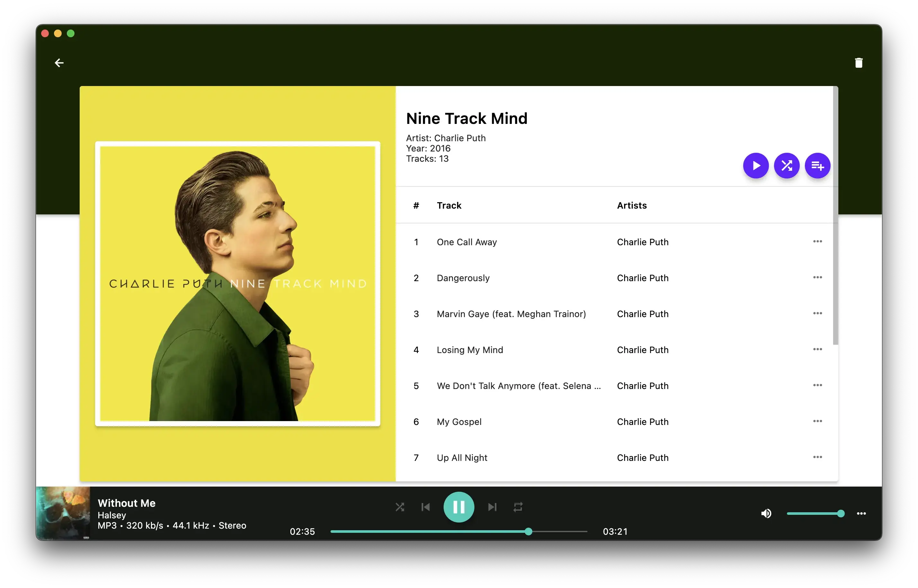Toggle shuffle mode in the player bar

(400, 507)
